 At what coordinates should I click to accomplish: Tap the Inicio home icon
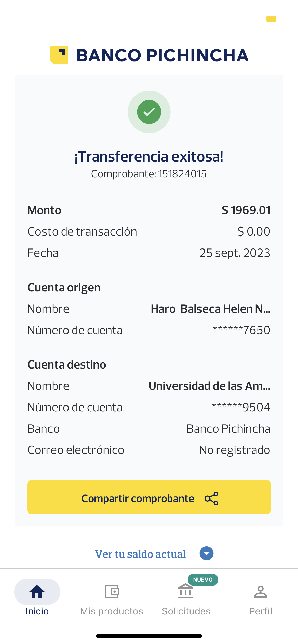[37, 591]
